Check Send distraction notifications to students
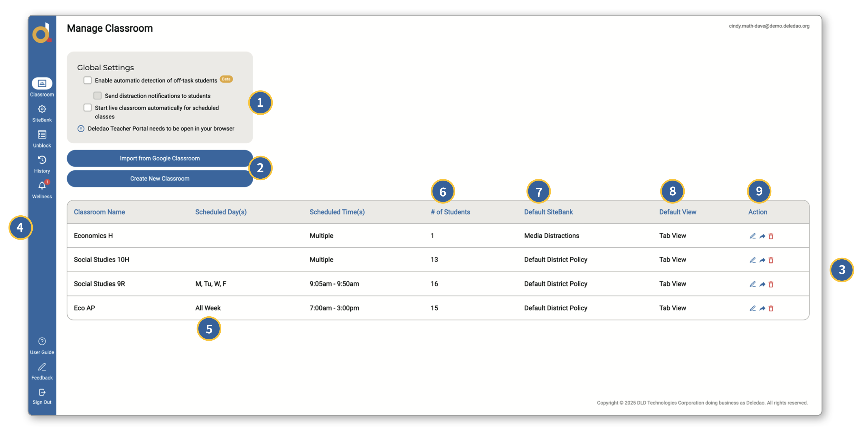Viewport: 868px width, 439px height. tap(97, 96)
